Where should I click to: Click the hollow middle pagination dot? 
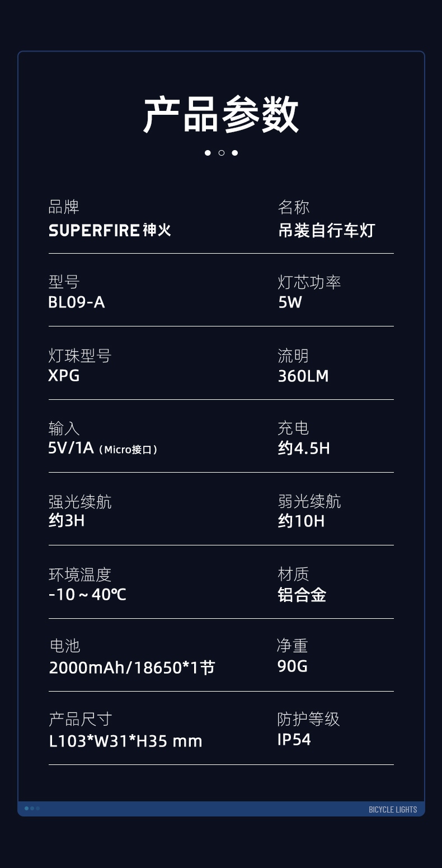tap(221, 153)
